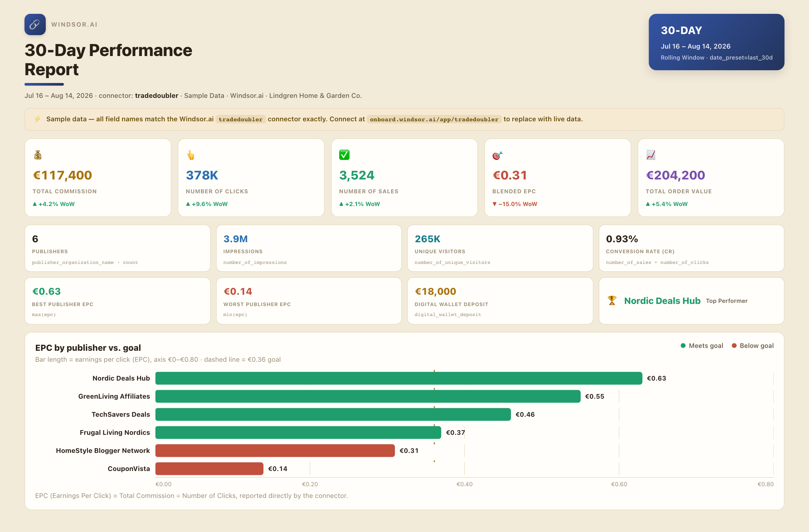
Task: Click the EPC by publisher vs. goal heading
Action: pos(88,348)
